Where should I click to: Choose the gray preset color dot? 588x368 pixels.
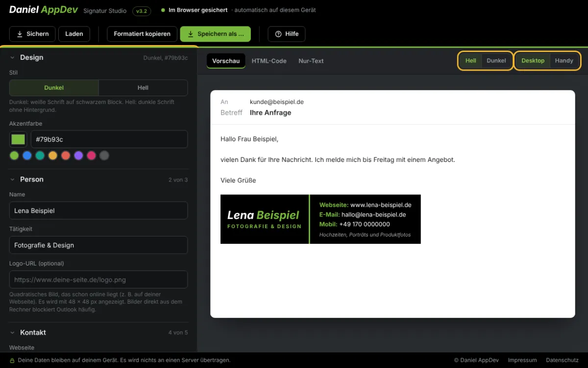[104, 156]
